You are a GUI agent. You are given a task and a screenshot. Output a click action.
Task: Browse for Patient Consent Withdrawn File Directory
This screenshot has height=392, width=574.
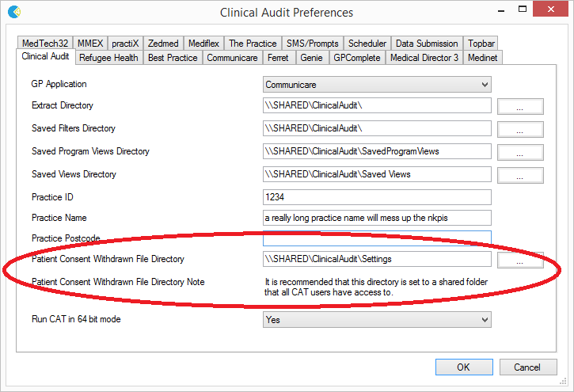(520, 261)
